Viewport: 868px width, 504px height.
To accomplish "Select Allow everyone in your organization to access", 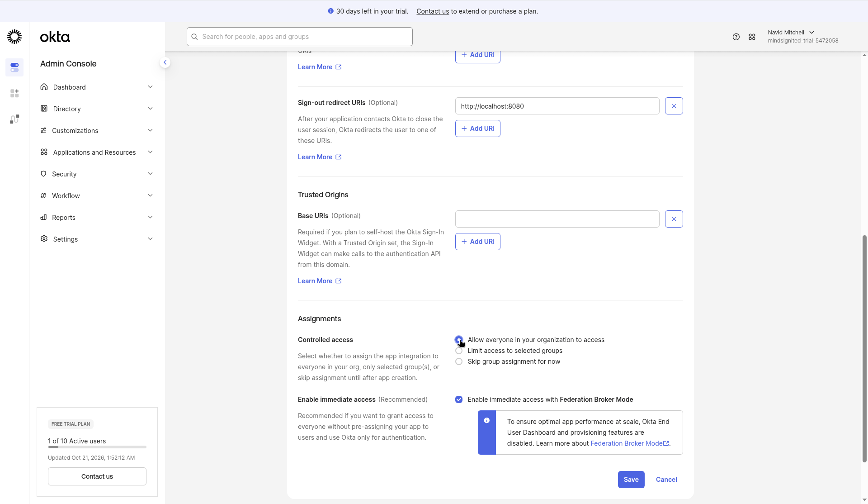I will (459, 340).
